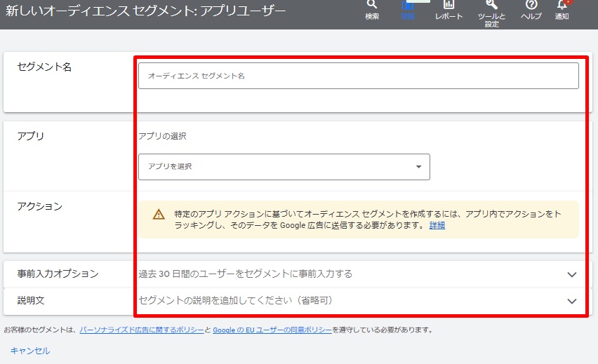Open Tools and settings (ツールと設定) wrench icon

[491, 6]
